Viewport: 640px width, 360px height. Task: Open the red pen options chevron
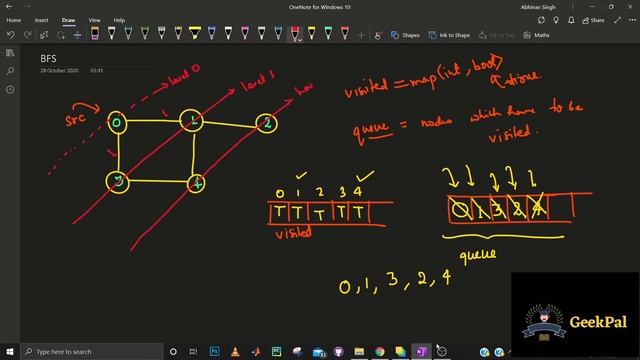point(300,40)
